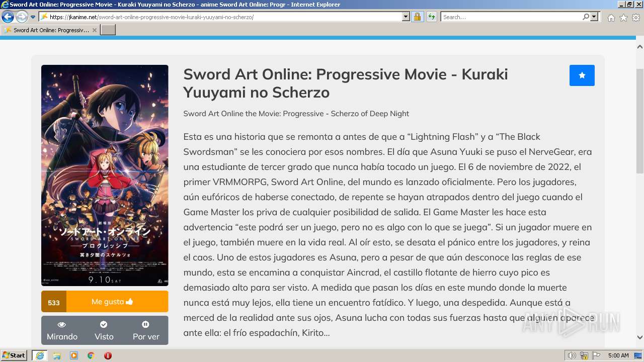Image resolution: width=644 pixels, height=362 pixels.
Task: Click inside the IE Search box
Action: click(511, 17)
